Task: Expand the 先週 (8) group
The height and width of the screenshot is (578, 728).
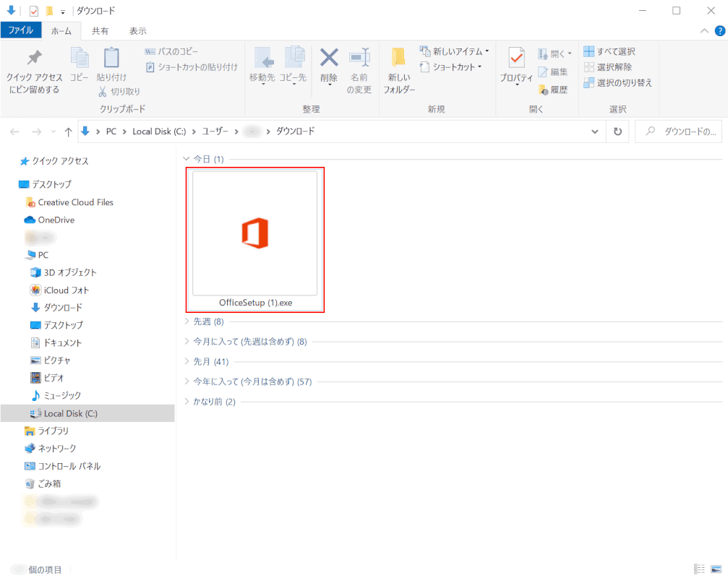Action: coord(187,321)
